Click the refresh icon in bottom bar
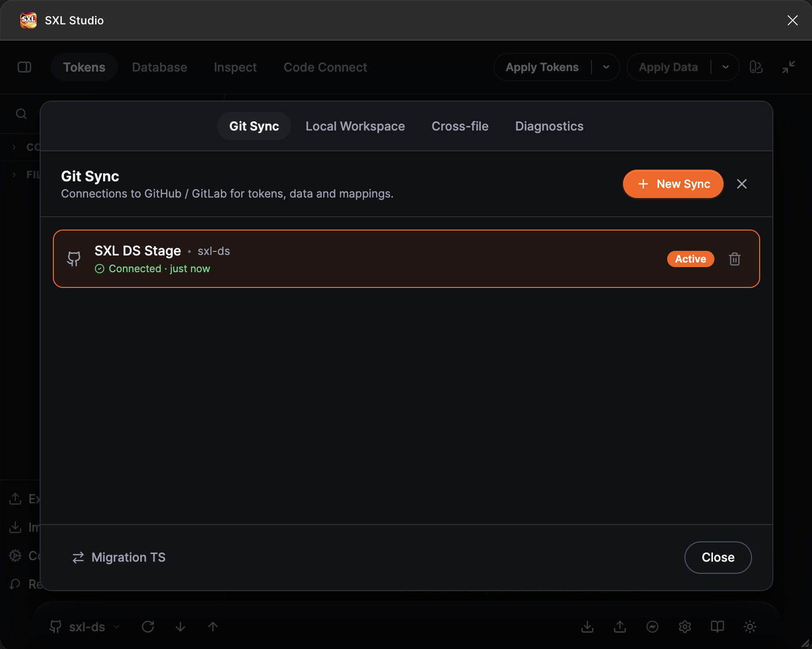Viewport: 812px width, 649px height. 148,627
